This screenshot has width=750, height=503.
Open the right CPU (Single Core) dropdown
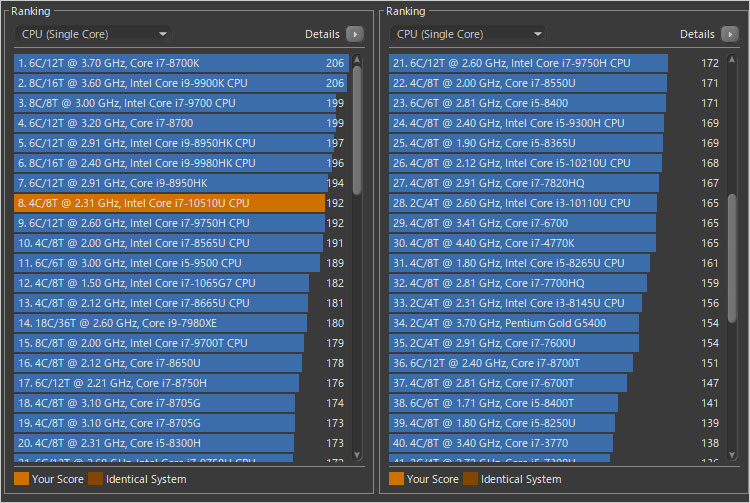tap(468, 34)
